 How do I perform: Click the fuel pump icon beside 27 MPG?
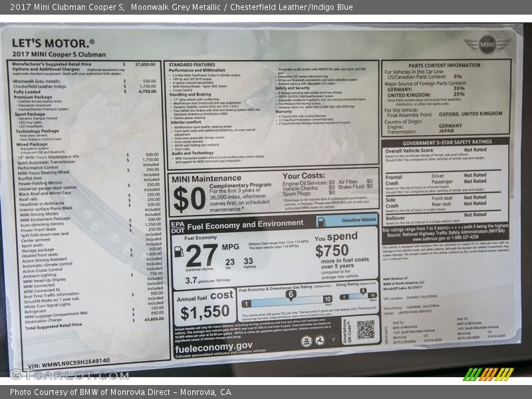coord(179,251)
